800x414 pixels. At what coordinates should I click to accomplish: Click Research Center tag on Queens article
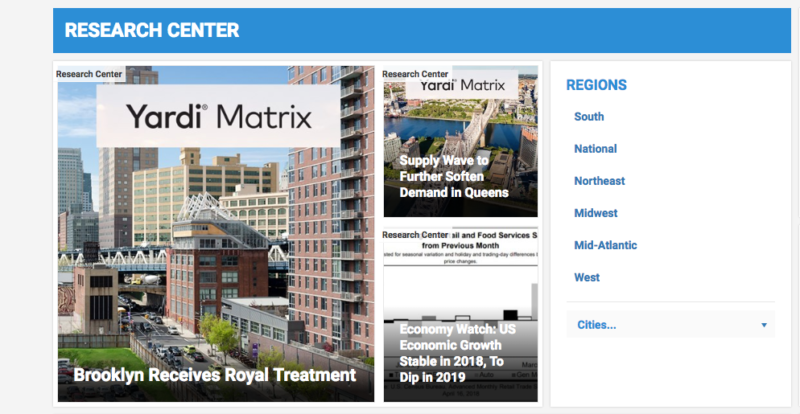(415, 74)
